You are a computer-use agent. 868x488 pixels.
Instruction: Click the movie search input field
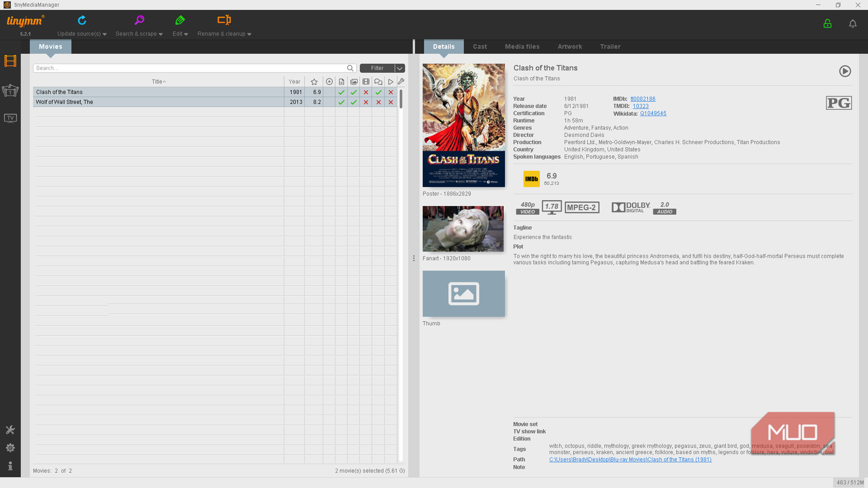[x=189, y=68]
